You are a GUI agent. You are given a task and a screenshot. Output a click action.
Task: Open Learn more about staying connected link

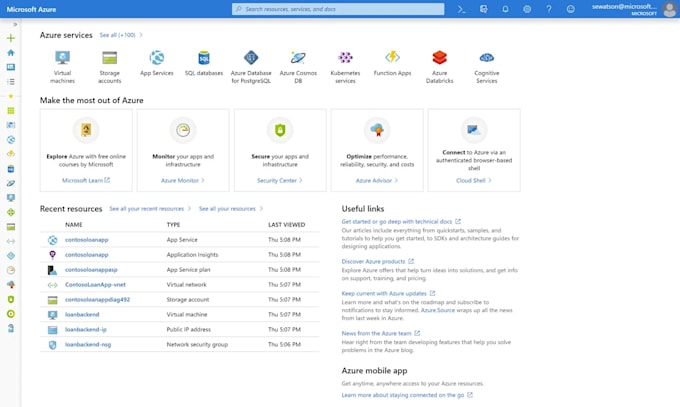(x=403, y=395)
